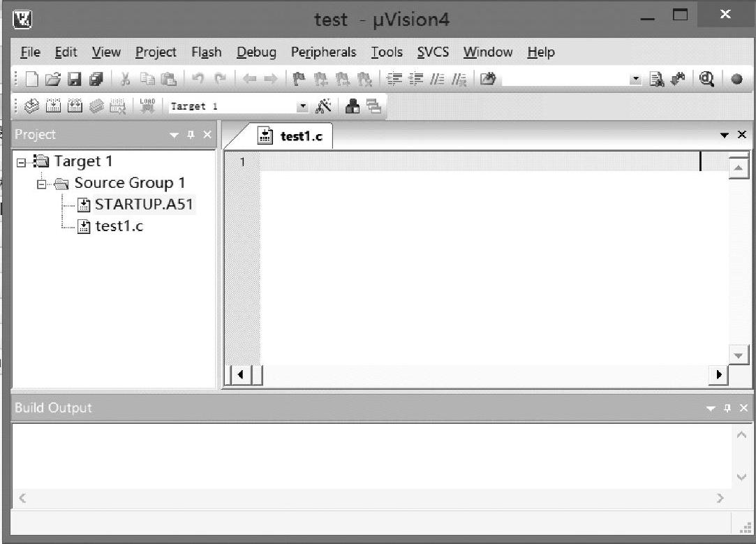Close the Build Output panel
The height and width of the screenshot is (544, 756).
(x=743, y=408)
